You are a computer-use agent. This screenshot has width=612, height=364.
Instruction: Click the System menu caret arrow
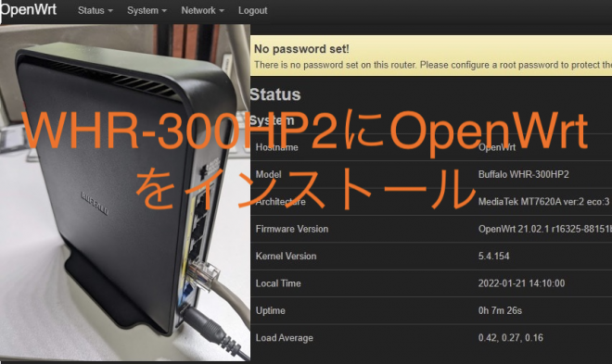coord(164,11)
